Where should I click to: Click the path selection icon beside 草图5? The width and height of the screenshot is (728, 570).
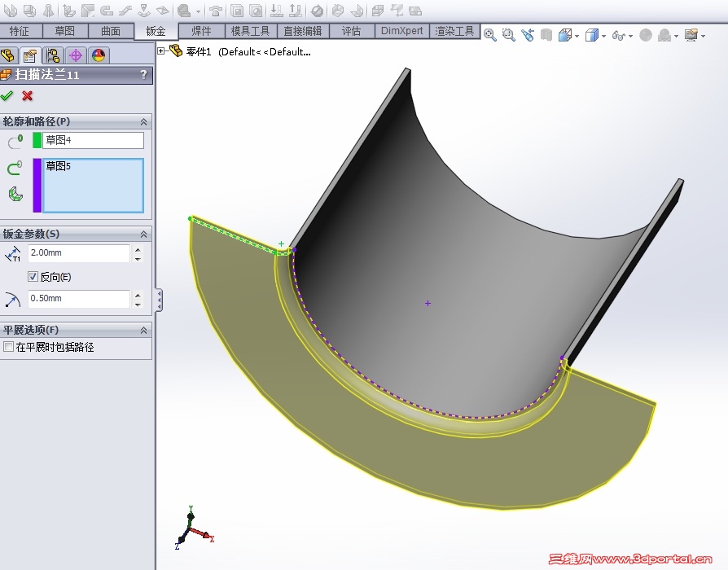15,168
